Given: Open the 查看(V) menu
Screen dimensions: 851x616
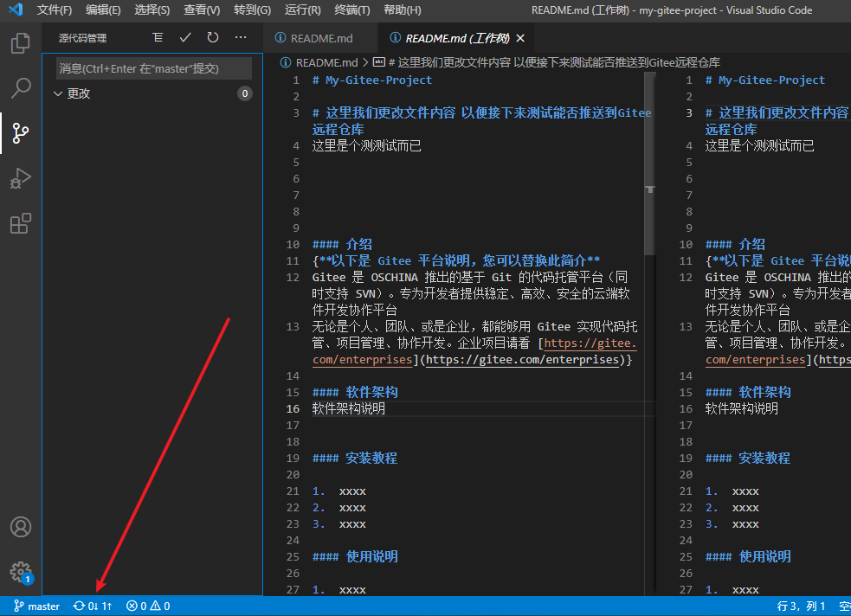Looking at the screenshot, I should [202, 10].
